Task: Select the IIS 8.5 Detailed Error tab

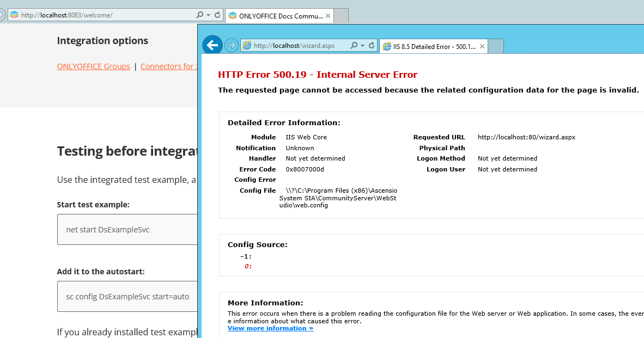Action: pyautogui.click(x=434, y=46)
